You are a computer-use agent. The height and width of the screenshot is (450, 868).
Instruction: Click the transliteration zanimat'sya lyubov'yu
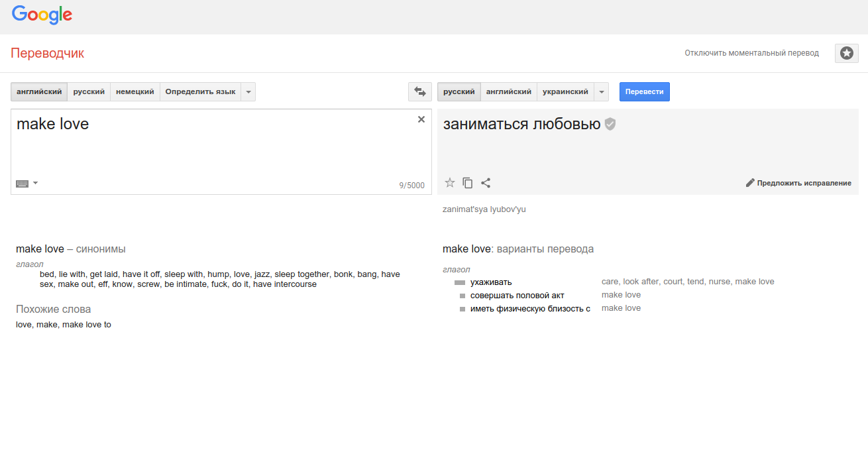pyautogui.click(x=484, y=209)
